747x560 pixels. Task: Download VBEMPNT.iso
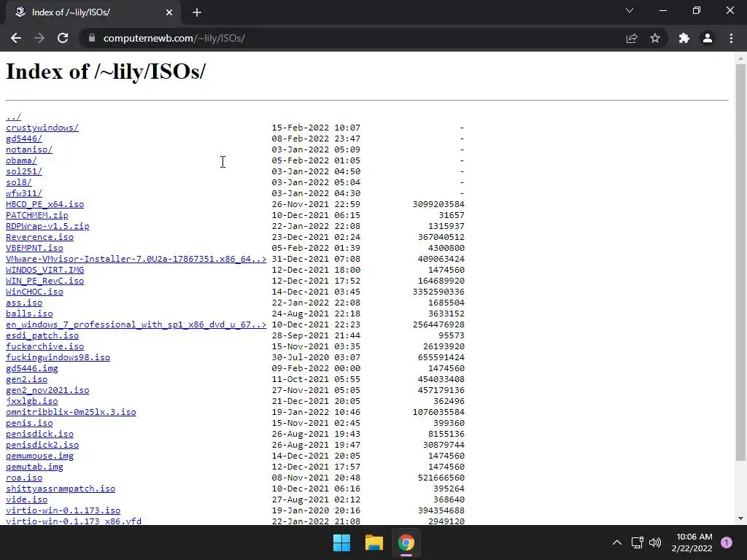point(34,248)
